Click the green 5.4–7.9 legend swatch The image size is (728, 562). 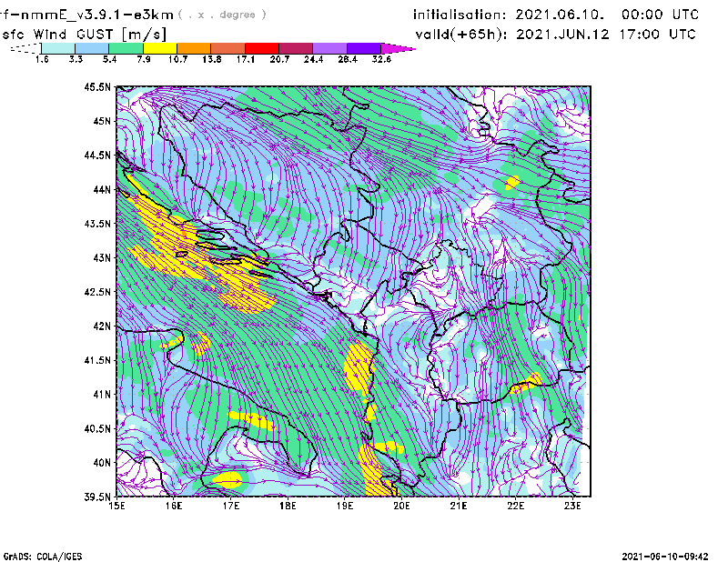(x=126, y=48)
